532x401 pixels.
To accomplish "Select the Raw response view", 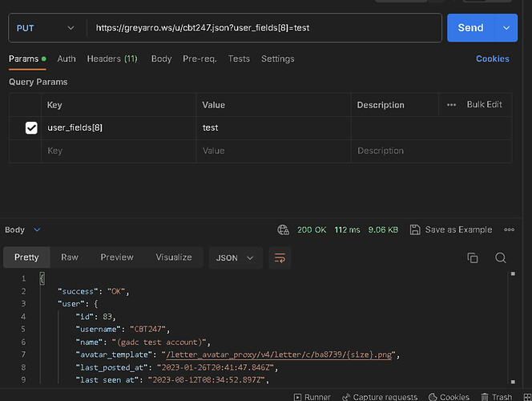I will (x=70, y=257).
